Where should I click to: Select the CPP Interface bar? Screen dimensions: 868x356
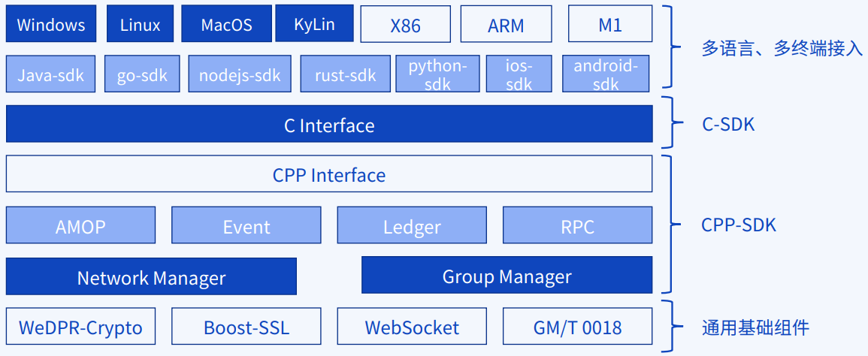(329, 173)
